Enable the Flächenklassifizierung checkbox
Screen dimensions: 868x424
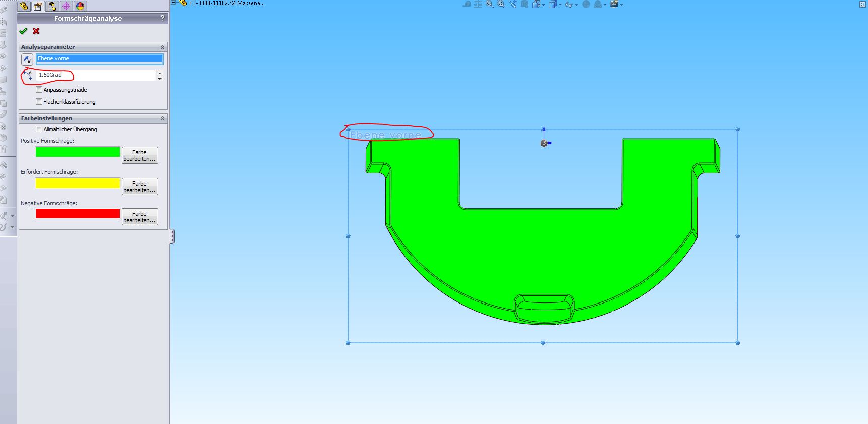[x=39, y=102]
